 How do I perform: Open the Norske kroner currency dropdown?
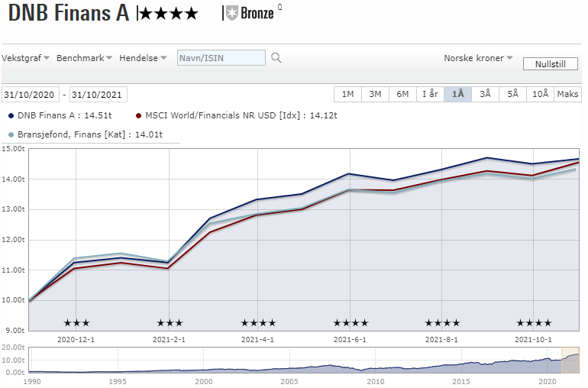coord(478,58)
